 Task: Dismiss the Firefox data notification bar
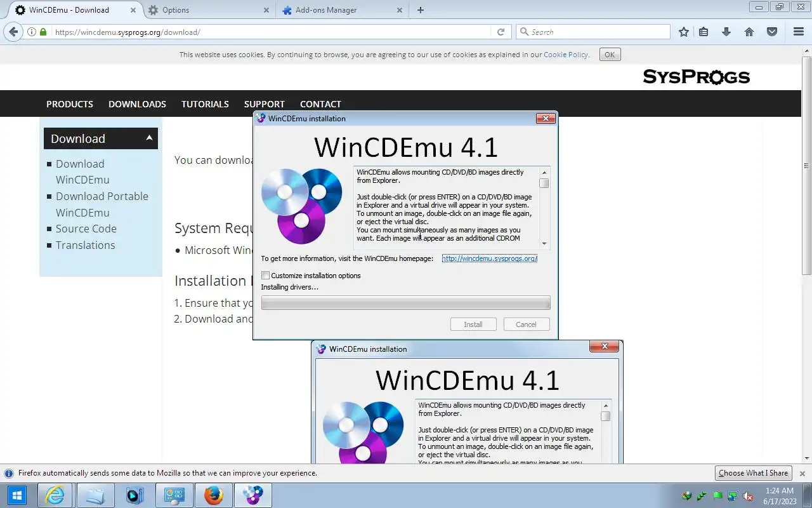802,473
